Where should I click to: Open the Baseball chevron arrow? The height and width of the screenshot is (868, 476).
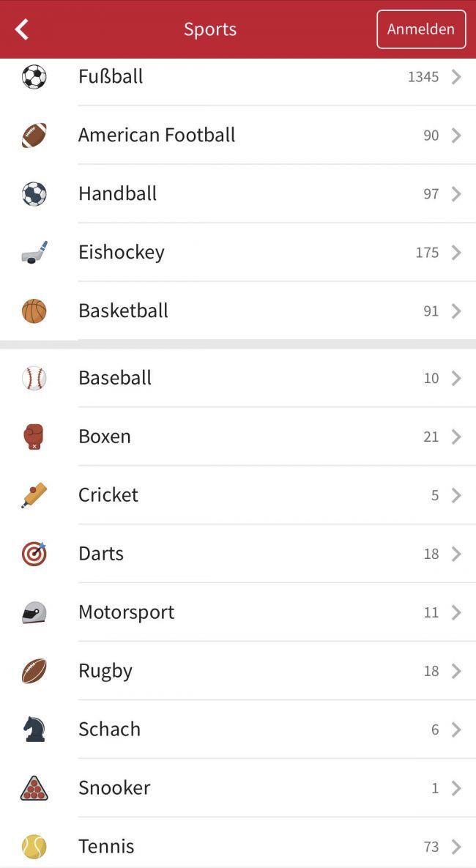click(456, 378)
